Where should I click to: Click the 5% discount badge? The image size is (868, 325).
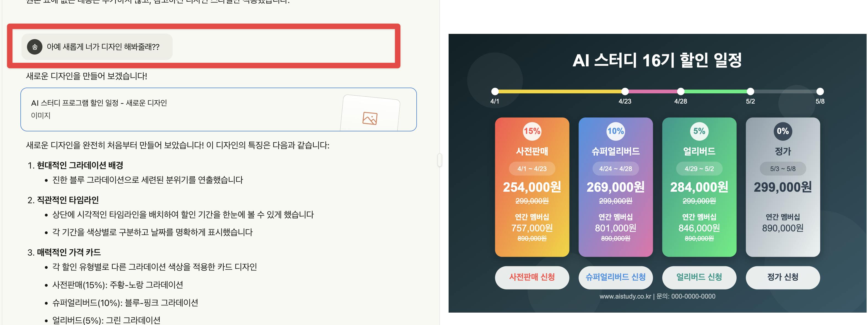(x=699, y=131)
